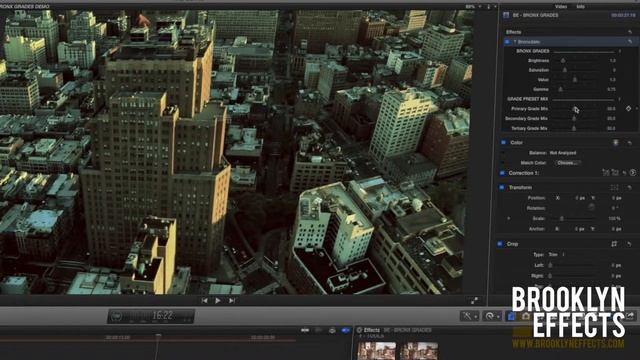The image size is (640, 360).
Task: Expand the Scale parameter disclosure triangle
Action: click(509, 218)
